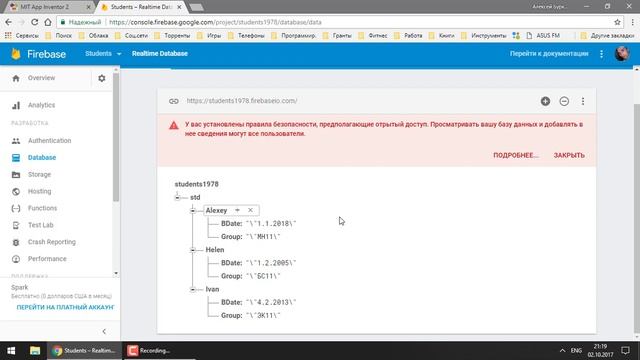640x360 pixels.
Task: Open Сервисы apps bookmark
Action: [x=22, y=36]
